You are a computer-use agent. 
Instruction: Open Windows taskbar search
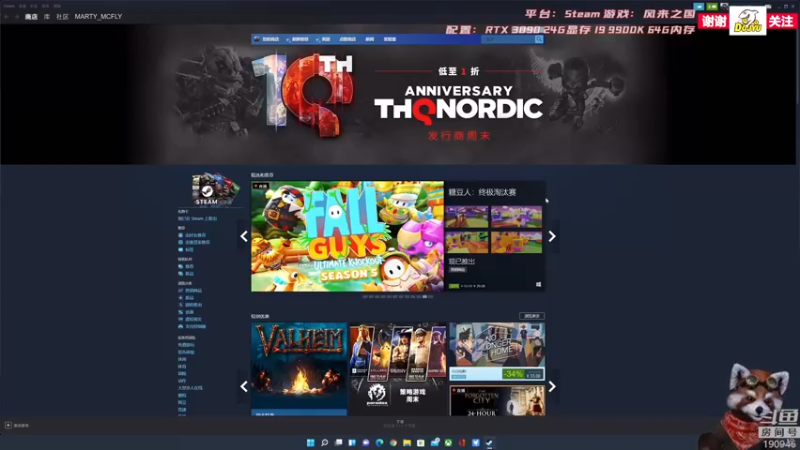click(x=324, y=442)
